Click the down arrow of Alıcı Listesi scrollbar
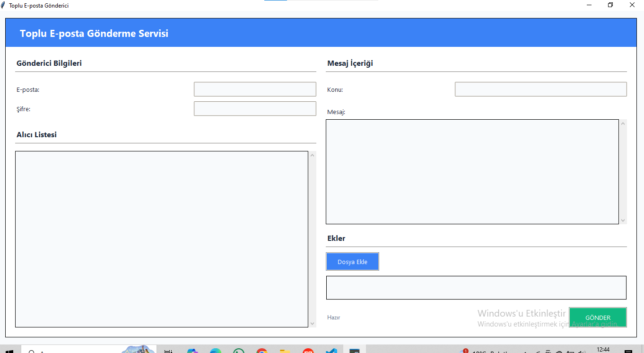The width and height of the screenshot is (644, 353). tap(312, 324)
